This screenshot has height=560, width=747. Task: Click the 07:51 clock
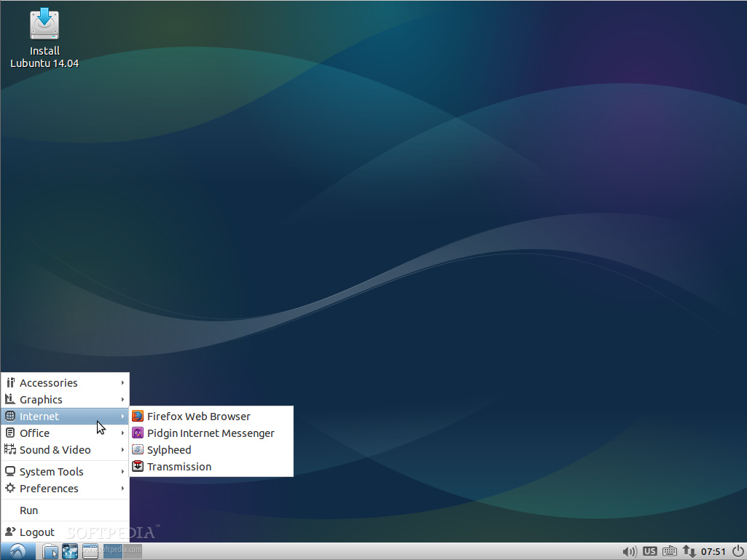713,551
